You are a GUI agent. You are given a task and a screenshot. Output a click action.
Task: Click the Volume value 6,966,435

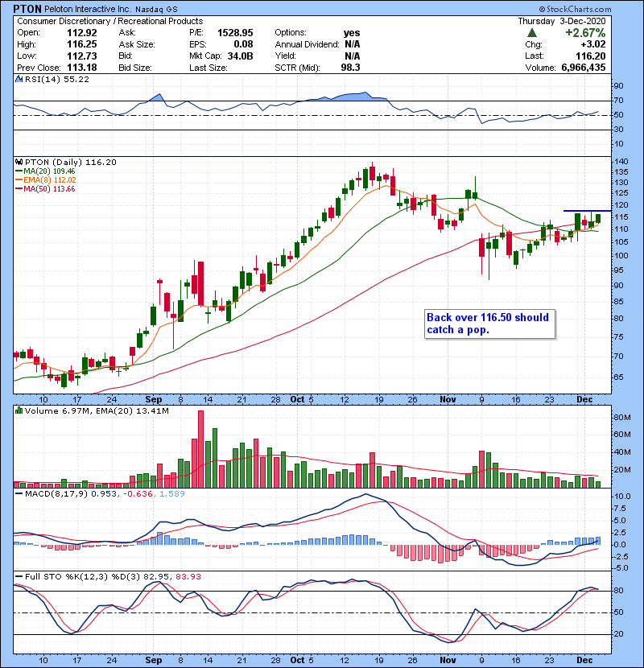[x=584, y=68]
